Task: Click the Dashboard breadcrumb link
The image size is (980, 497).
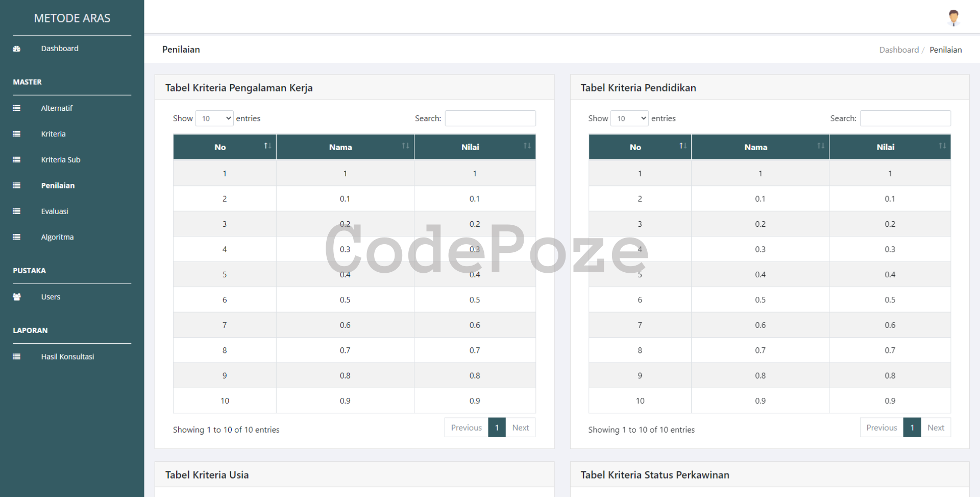Action: 898,50
